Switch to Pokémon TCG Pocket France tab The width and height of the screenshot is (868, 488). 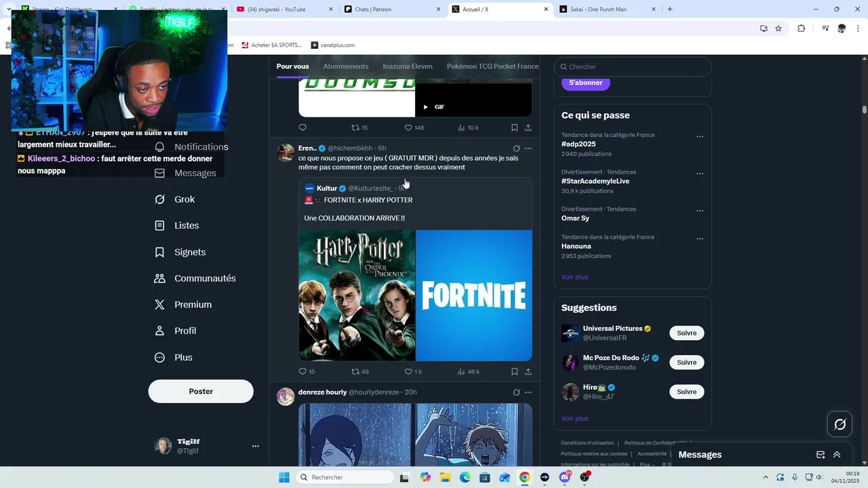(492, 66)
